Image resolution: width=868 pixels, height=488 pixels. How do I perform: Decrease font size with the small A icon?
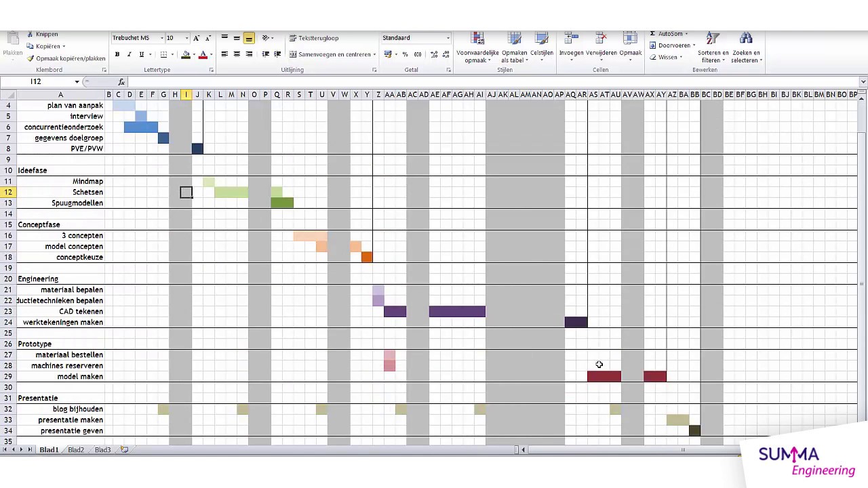tap(208, 38)
